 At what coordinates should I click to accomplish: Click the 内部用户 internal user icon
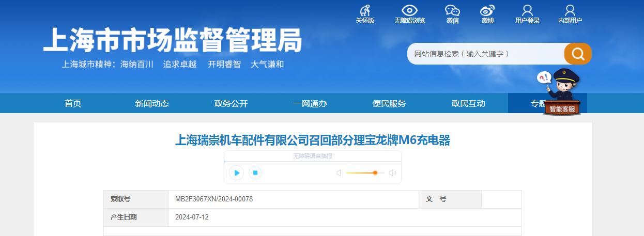pos(570,11)
